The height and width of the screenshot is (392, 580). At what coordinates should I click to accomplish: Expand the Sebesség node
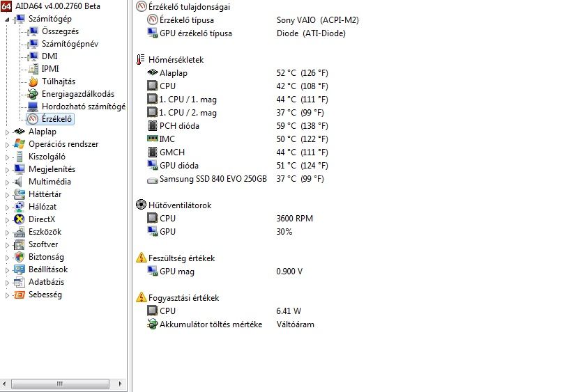7,295
